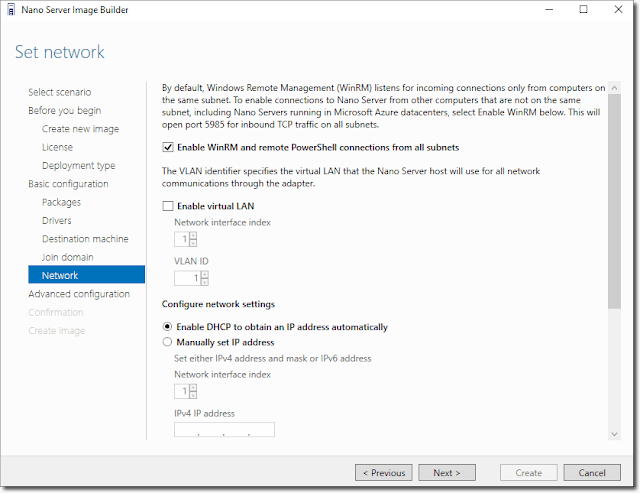Click the 'Set network' page title
The width and height of the screenshot is (640, 493).
point(60,52)
